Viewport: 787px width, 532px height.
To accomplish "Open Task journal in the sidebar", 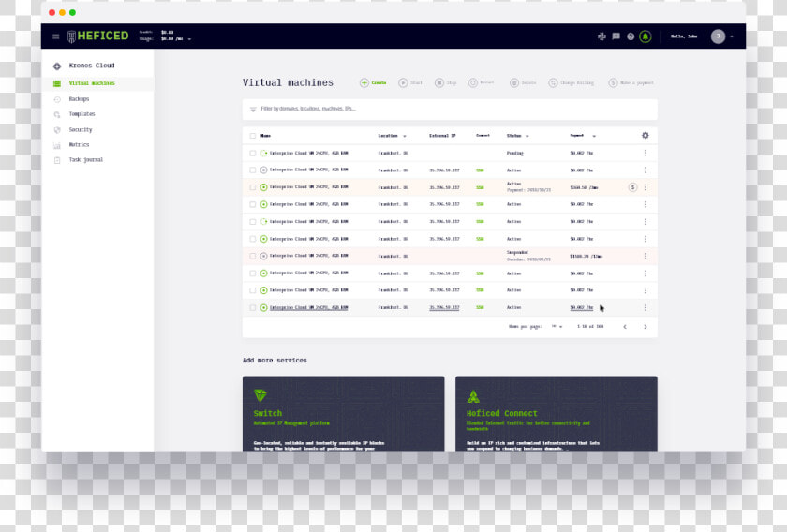I will coord(86,160).
